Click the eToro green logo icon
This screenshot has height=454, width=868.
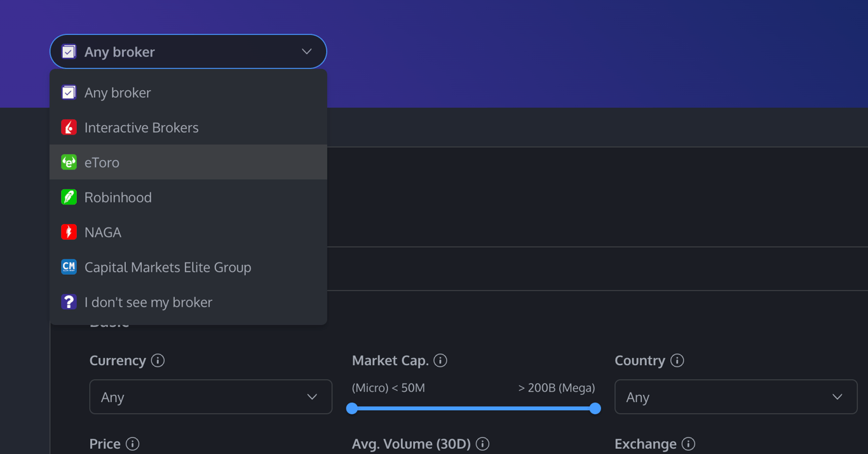click(x=69, y=163)
